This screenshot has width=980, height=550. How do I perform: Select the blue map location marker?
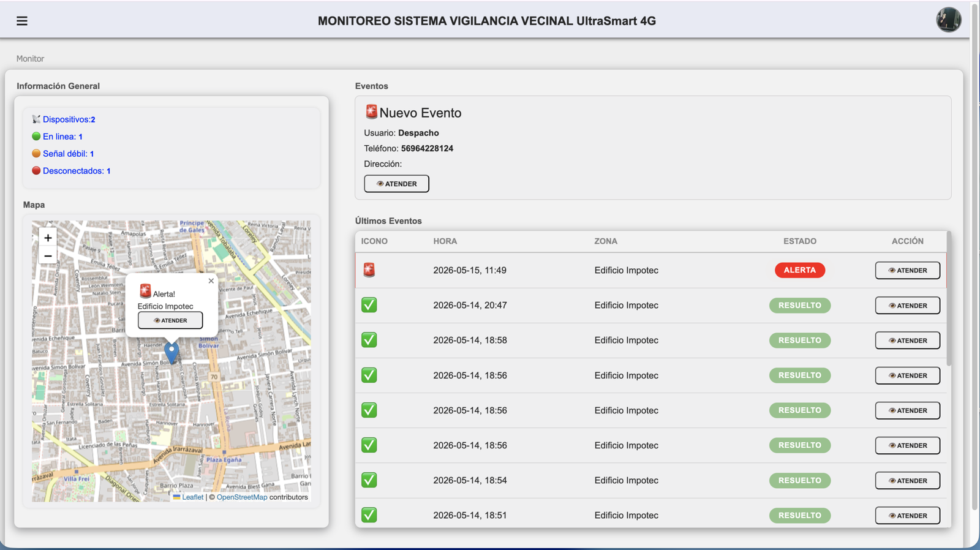click(x=171, y=353)
